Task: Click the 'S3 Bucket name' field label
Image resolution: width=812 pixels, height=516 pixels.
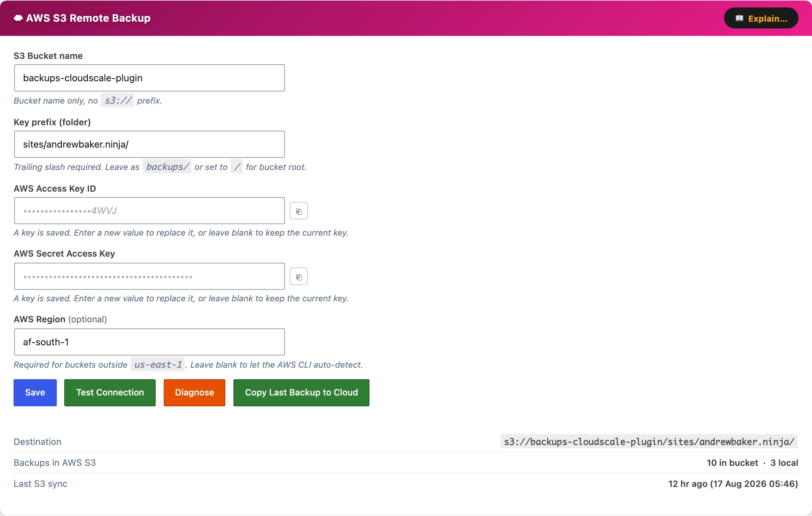Action: click(x=48, y=56)
